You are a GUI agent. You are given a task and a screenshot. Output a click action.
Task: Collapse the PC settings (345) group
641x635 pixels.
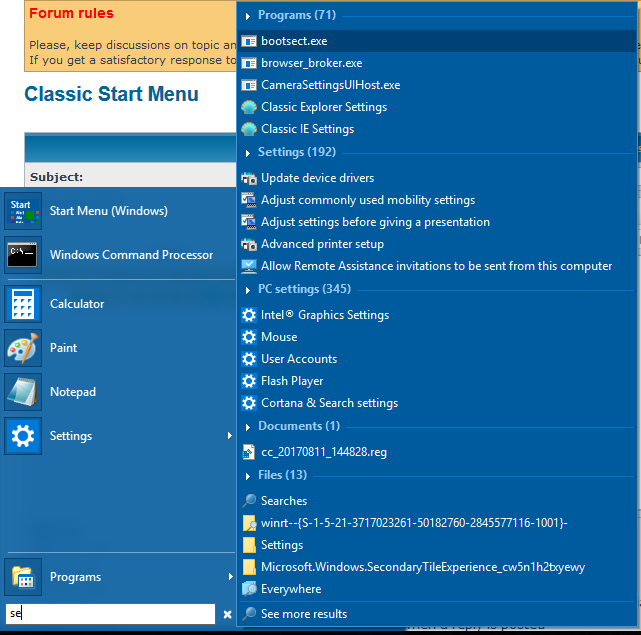tap(248, 290)
